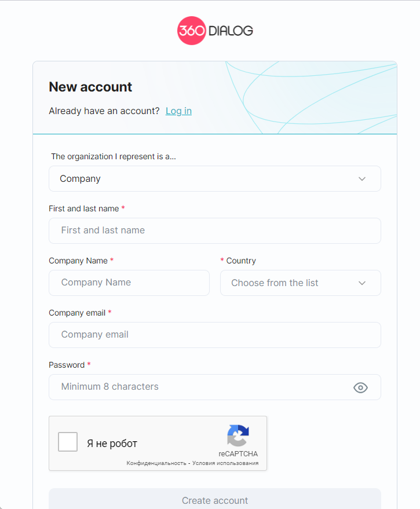420x509 pixels.
Task: Click the "Company email" field label
Action: [x=77, y=313]
